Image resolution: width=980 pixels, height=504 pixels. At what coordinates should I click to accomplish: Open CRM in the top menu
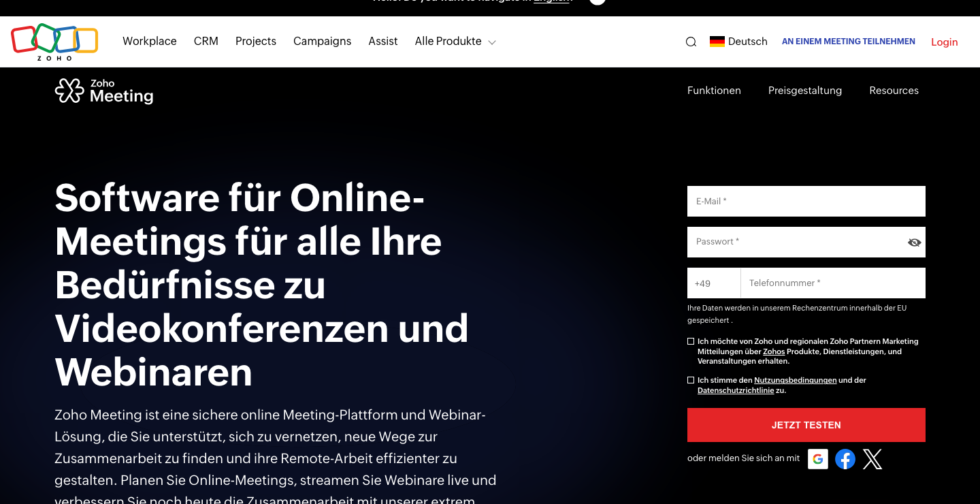[x=206, y=42]
